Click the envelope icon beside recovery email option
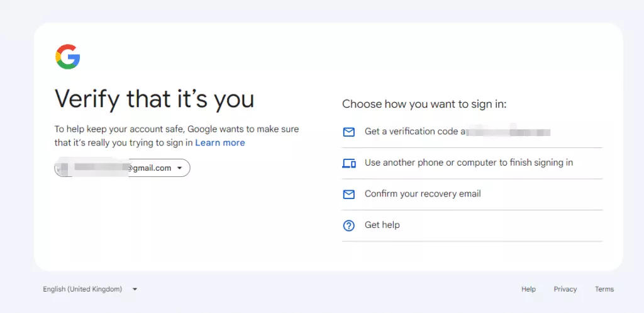The image size is (644, 313). [348, 194]
